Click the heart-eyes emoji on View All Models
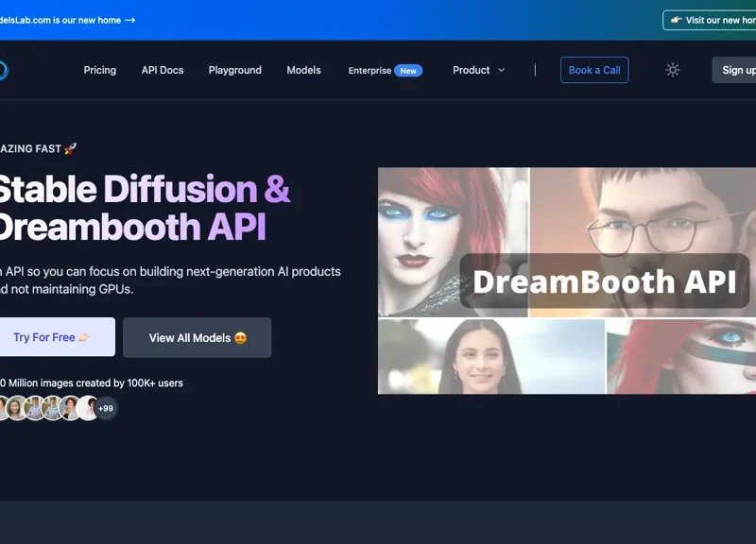756x544 pixels. coord(240,338)
